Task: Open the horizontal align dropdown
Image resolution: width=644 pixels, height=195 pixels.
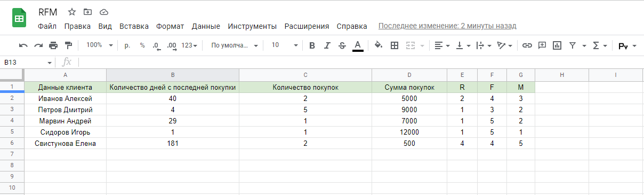Action: click(x=442, y=45)
